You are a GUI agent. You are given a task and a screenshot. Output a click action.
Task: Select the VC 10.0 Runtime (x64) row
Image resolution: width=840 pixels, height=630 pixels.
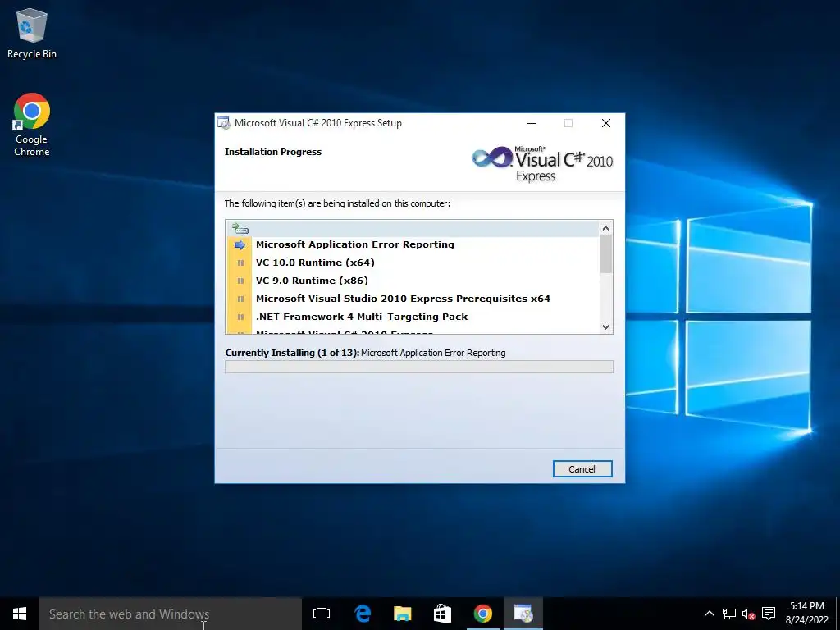(x=412, y=262)
